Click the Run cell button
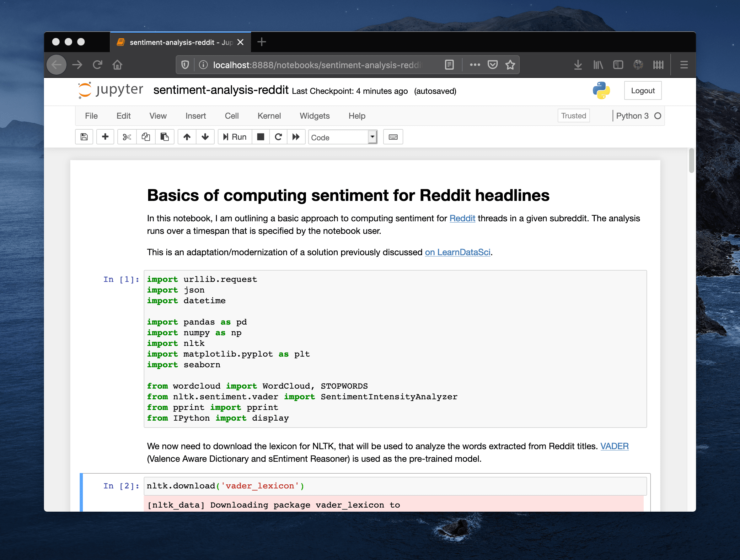 [234, 137]
